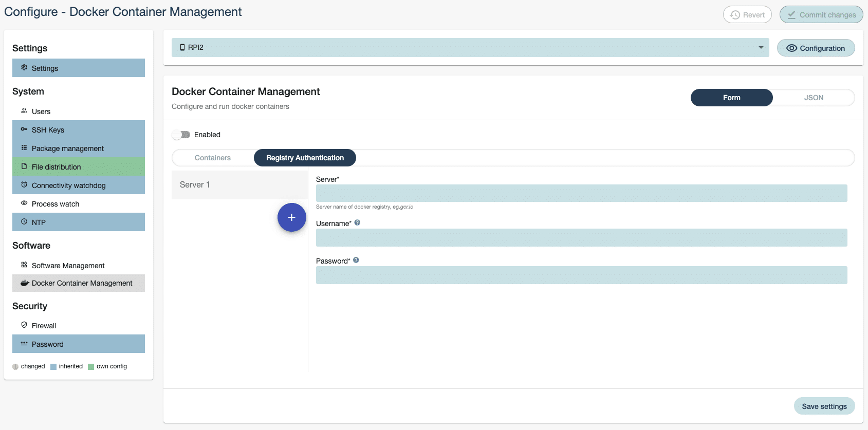Screen dimensions: 868x430
Task: Click the Commit changes button
Action: [x=821, y=15]
